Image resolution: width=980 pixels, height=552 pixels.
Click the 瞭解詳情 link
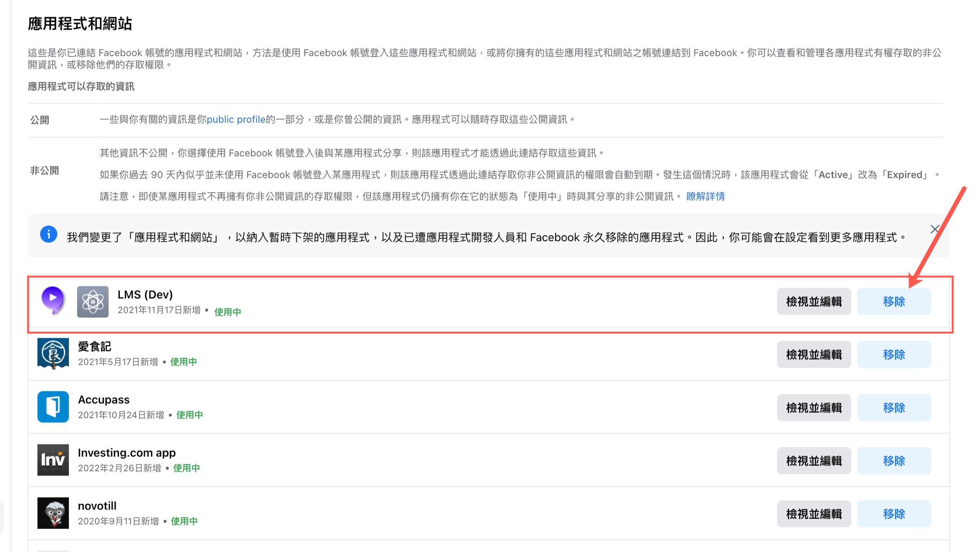pos(706,197)
